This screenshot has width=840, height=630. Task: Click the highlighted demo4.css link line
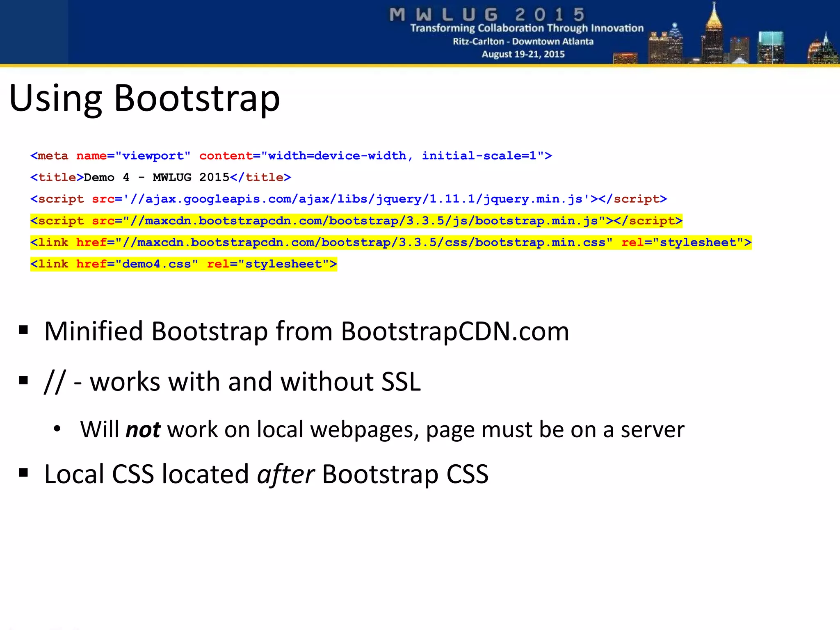click(x=184, y=264)
